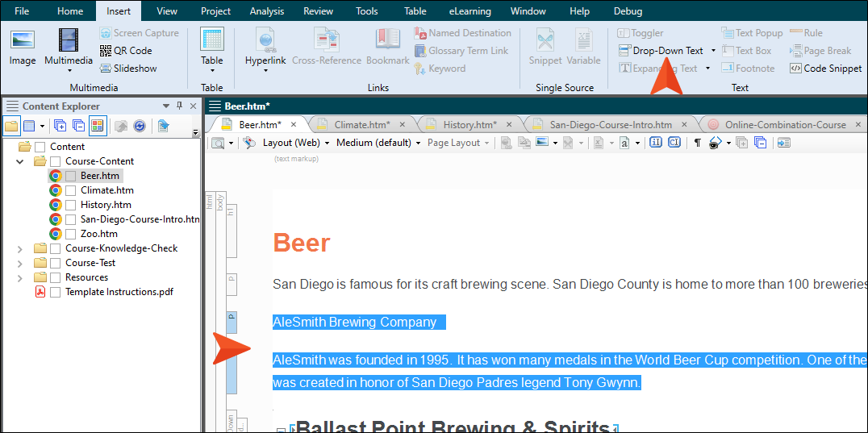Click the import file icon in Content Explorer toolbar

click(163, 126)
